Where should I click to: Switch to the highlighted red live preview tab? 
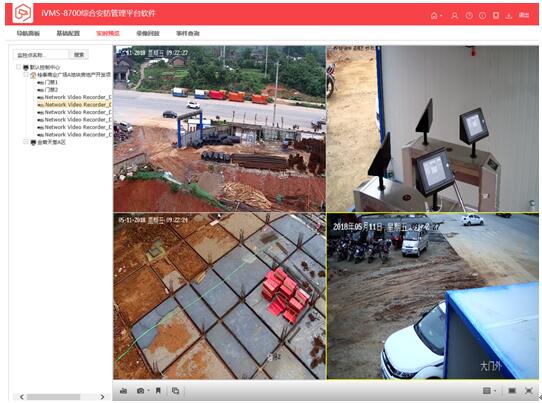tap(108, 33)
